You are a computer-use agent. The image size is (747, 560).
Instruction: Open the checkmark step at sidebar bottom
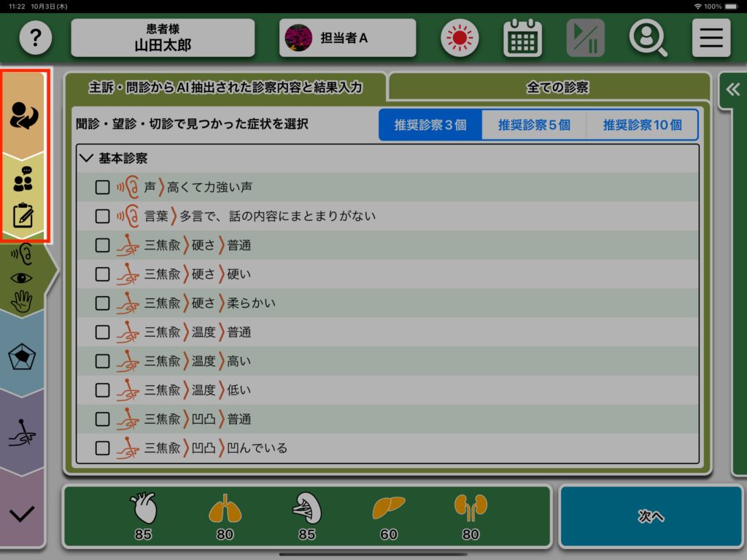[x=22, y=513]
